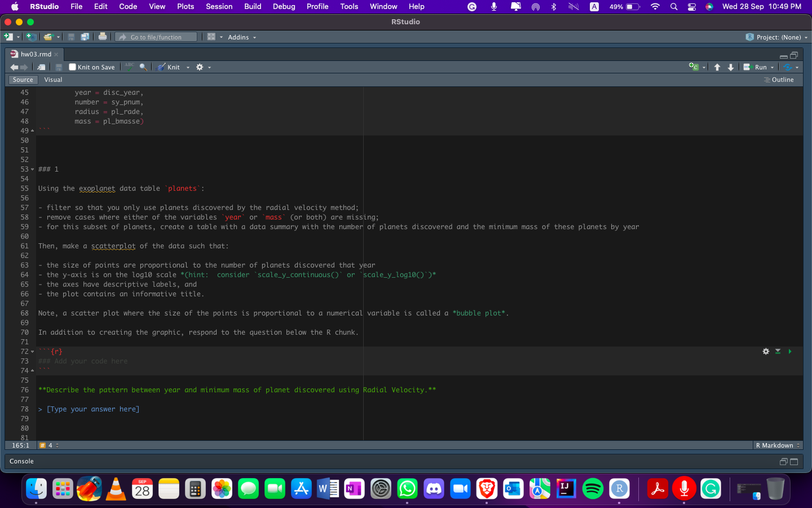
Task: Click the spell check ABC icon
Action: point(130,67)
